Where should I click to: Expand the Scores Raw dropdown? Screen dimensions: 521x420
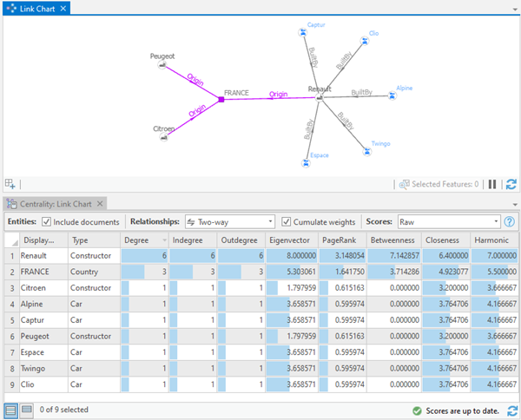(x=449, y=222)
